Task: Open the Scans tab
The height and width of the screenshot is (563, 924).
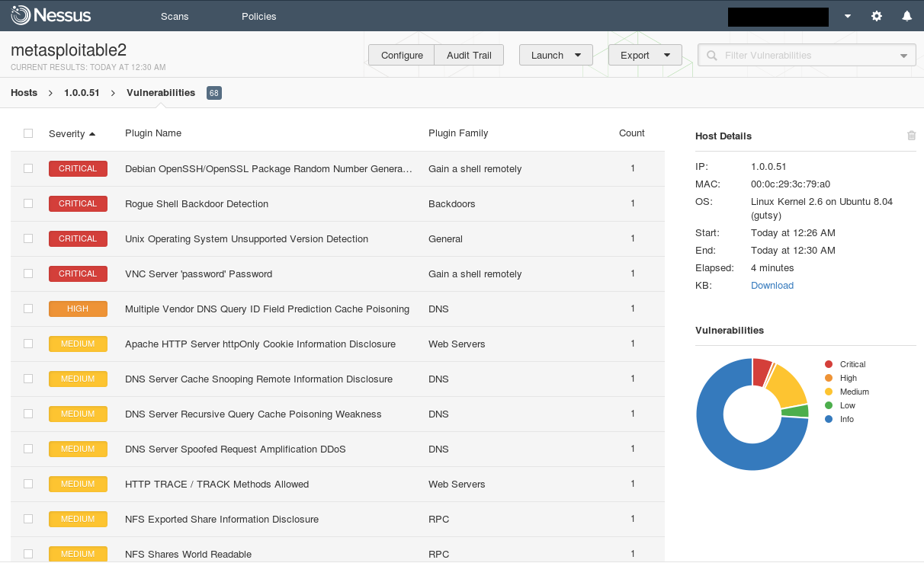Action: point(175,16)
